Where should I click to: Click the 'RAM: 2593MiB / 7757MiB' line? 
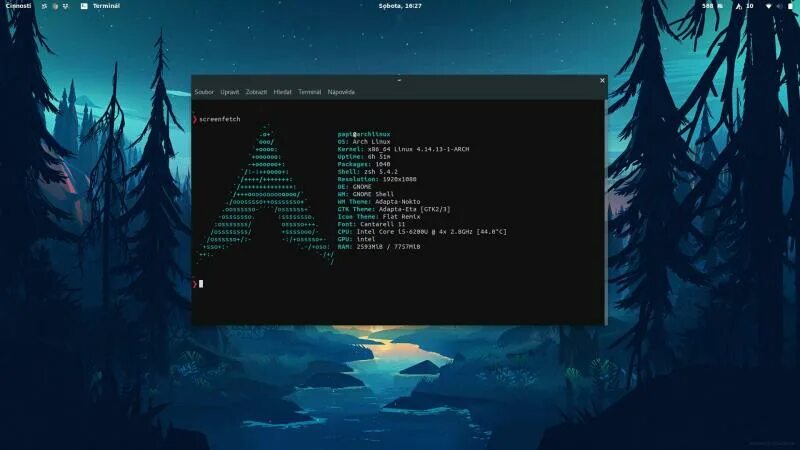pyautogui.click(x=379, y=246)
